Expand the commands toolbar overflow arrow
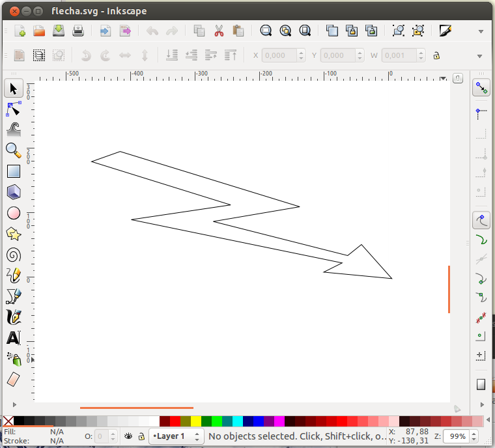Viewport: 495px width, 448px height. [x=481, y=31]
